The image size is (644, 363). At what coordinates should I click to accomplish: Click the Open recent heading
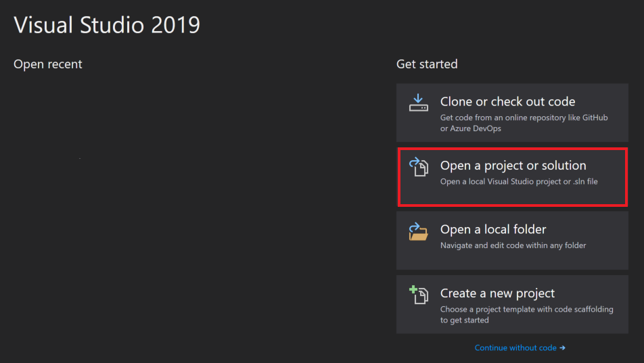point(47,64)
